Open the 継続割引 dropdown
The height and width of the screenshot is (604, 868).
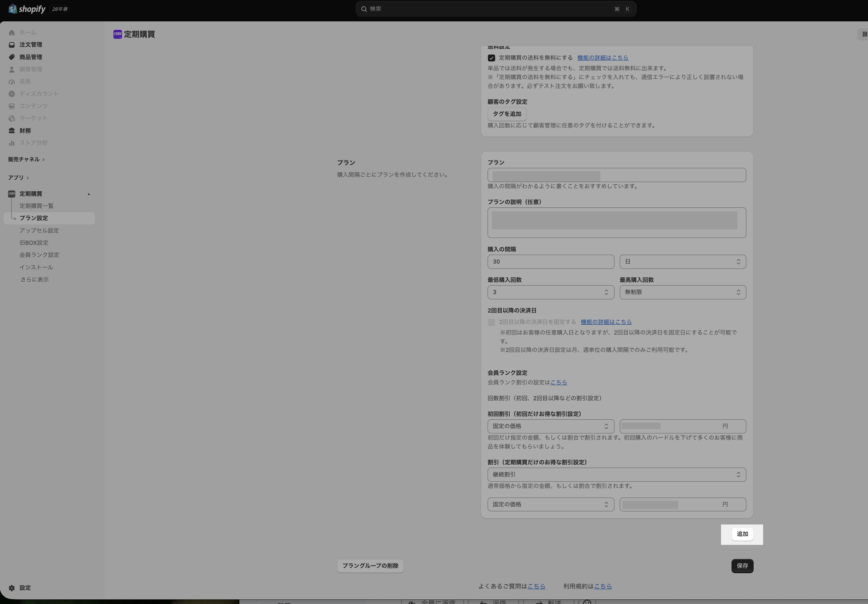click(617, 475)
